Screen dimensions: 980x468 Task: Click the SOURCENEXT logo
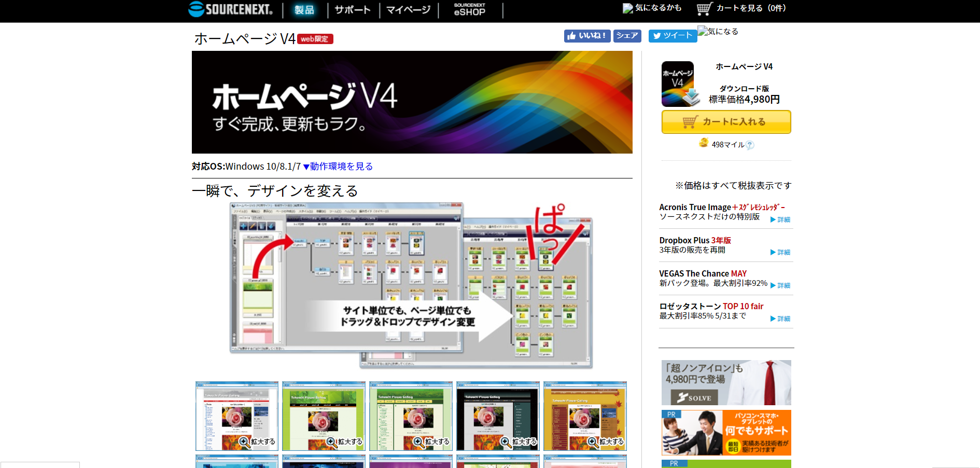(x=231, y=9)
